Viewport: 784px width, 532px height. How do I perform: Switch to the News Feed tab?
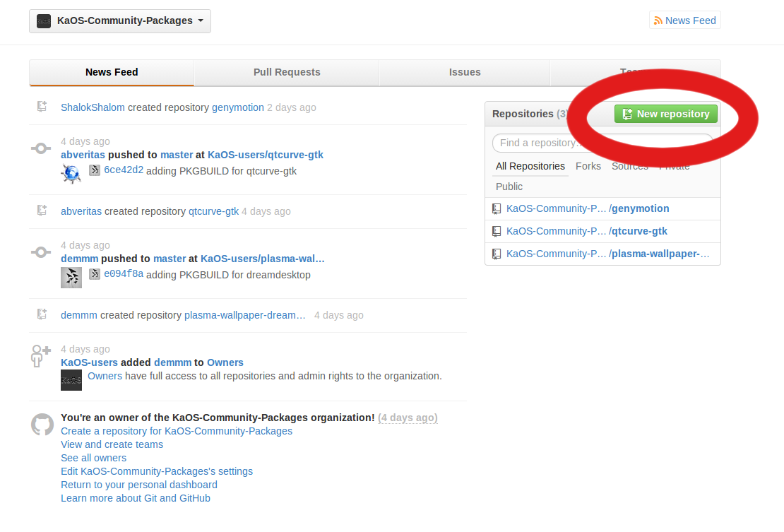[x=112, y=72]
